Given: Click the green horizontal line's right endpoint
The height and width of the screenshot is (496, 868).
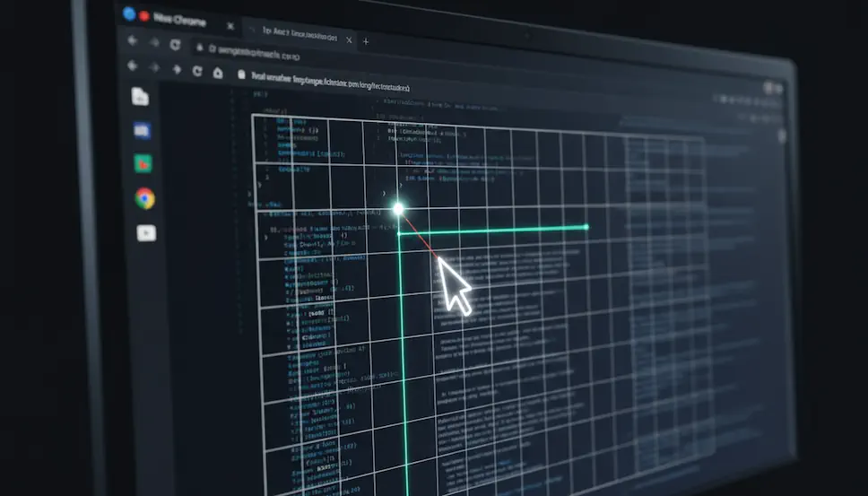Looking at the screenshot, I should [x=586, y=227].
